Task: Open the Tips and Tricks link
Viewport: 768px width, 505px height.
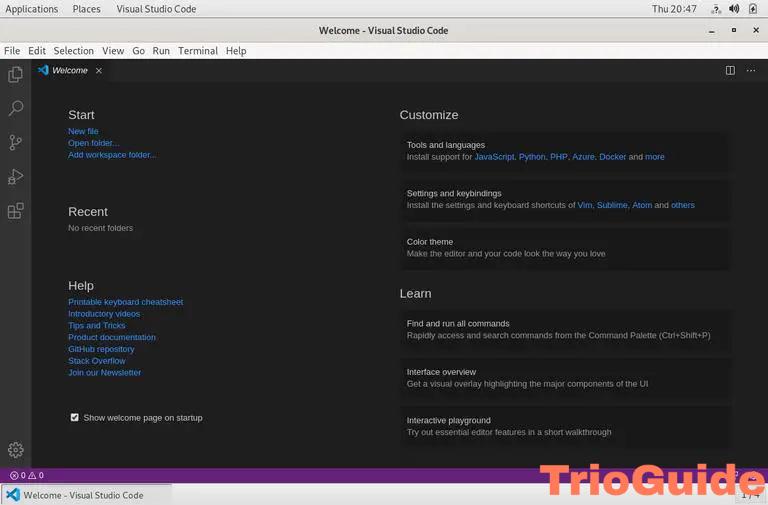Action: (96, 325)
